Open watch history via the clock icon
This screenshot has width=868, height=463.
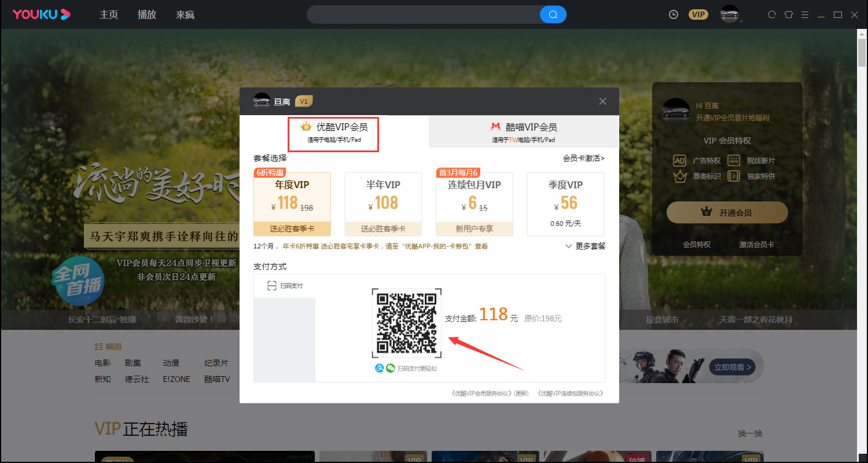pyautogui.click(x=673, y=14)
